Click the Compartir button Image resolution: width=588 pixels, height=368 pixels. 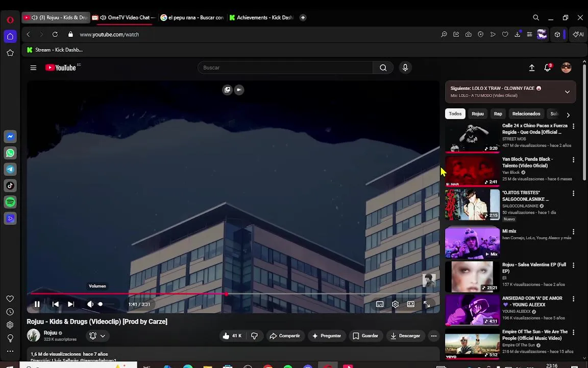[285, 336]
